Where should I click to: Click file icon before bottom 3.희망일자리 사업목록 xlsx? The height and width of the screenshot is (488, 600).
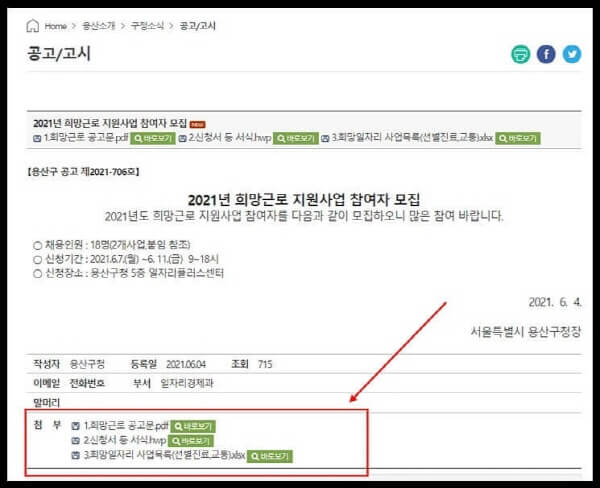tap(76, 455)
